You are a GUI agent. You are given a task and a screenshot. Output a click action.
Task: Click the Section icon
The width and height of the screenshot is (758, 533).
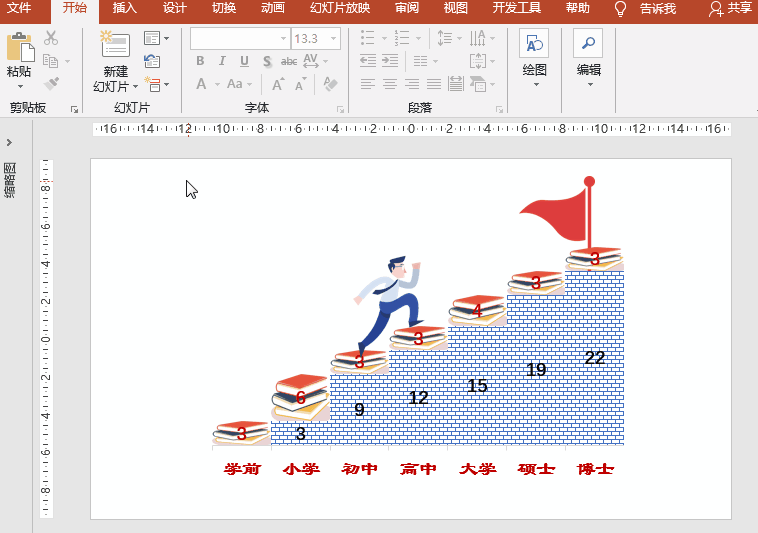tap(152, 85)
